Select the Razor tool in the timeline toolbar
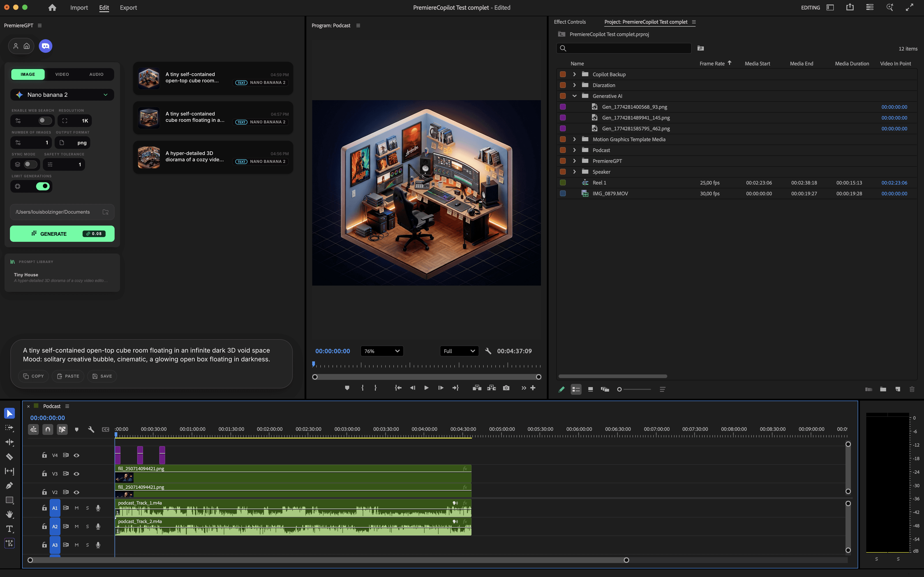The width and height of the screenshot is (924, 577). click(9, 456)
